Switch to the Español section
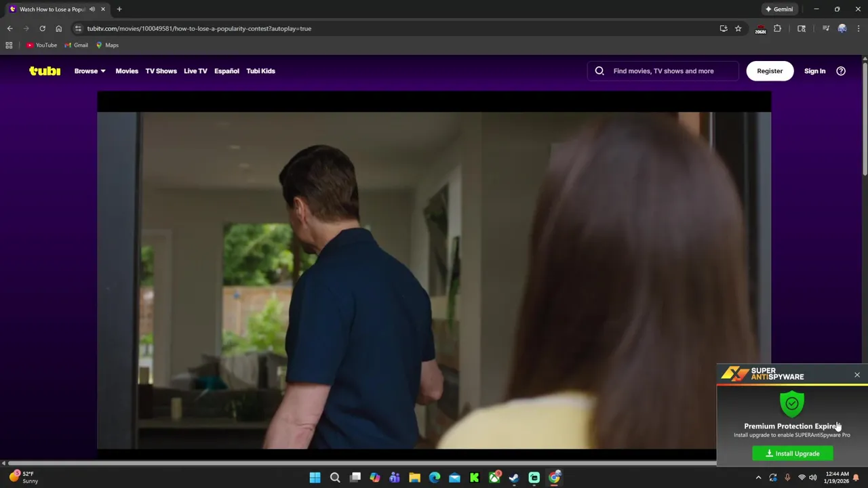 226,70
